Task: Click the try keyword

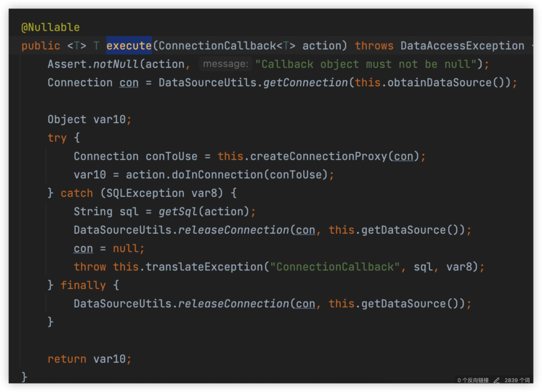Action: tap(57, 138)
